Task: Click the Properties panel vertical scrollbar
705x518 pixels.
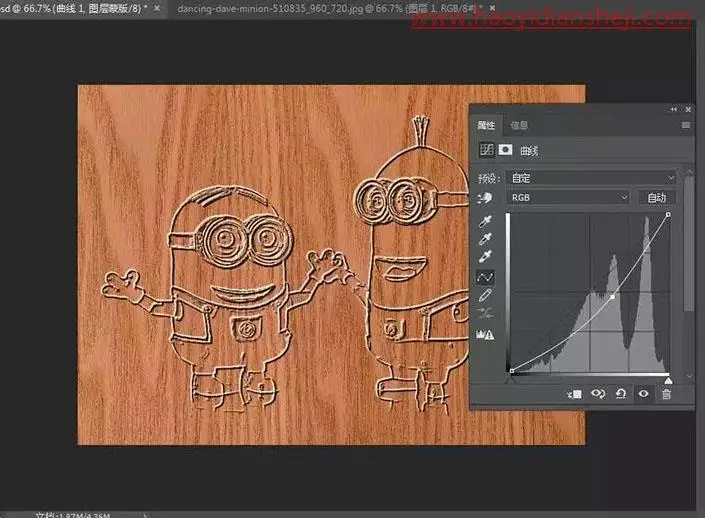Action: click(x=688, y=243)
